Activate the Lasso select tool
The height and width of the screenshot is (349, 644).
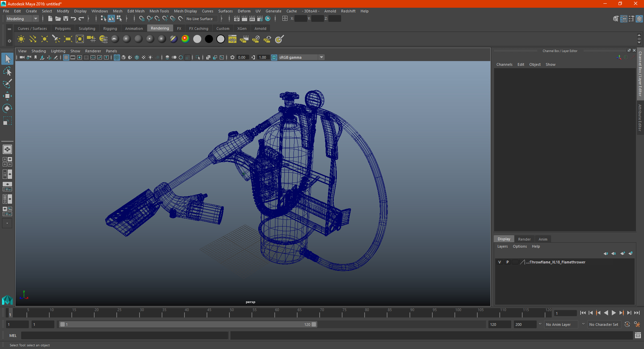click(x=7, y=71)
